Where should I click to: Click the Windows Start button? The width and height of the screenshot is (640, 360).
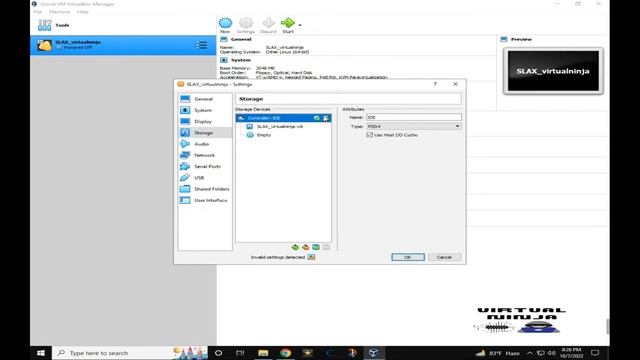click(x=41, y=353)
